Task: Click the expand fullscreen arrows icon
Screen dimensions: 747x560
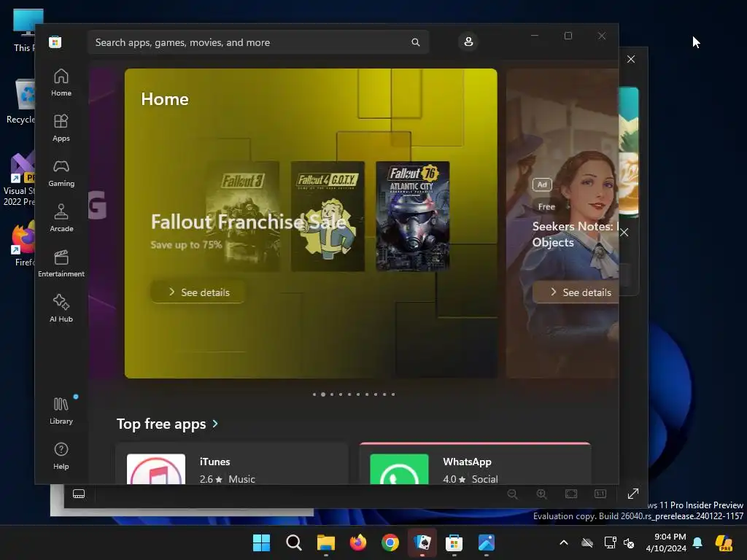Action: (633, 494)
